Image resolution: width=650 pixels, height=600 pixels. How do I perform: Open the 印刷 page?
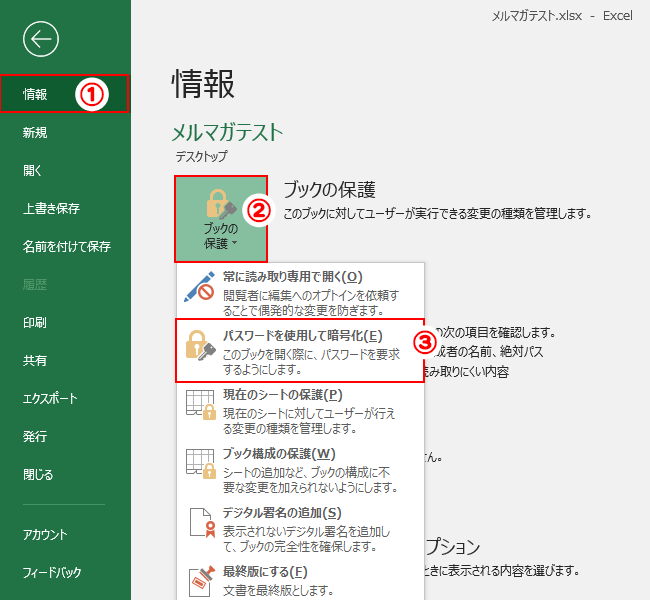coord(35,322)
